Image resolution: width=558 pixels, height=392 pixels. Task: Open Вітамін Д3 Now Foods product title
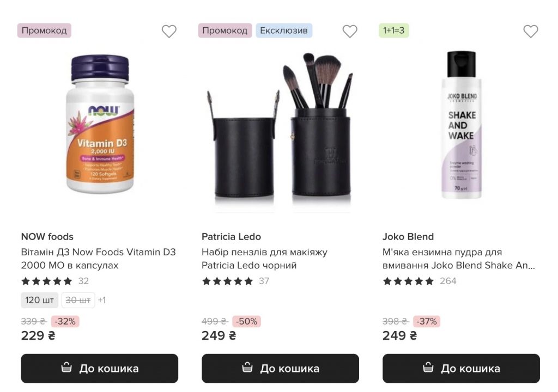point(99,259)
